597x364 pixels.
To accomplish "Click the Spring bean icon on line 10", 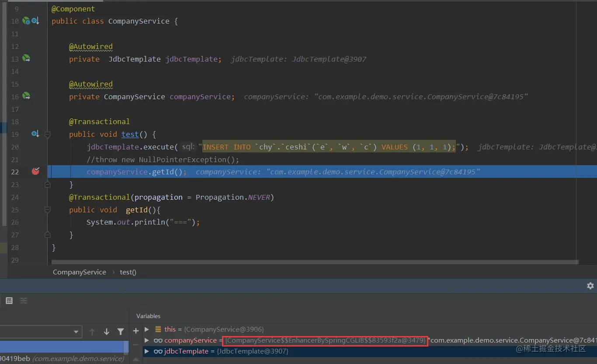I will click(26, 21).
